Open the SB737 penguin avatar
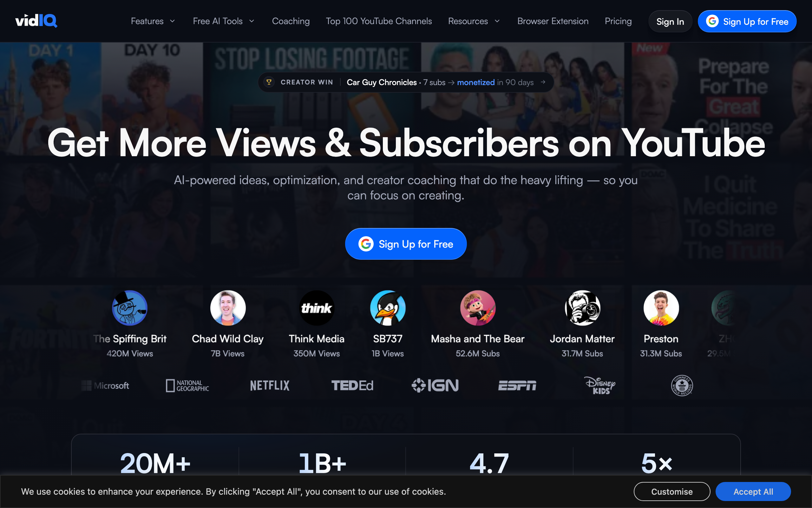 tap(388, 308)
